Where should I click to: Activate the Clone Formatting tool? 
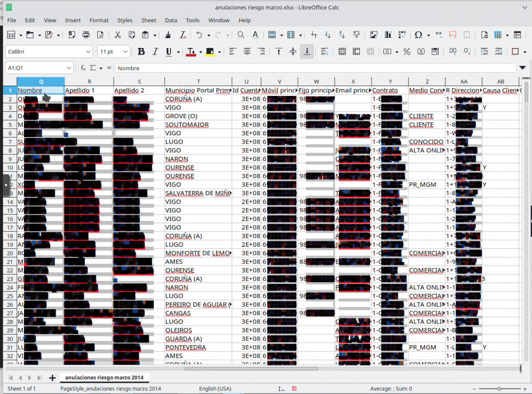pyautogui.click(x=168, y=35)
